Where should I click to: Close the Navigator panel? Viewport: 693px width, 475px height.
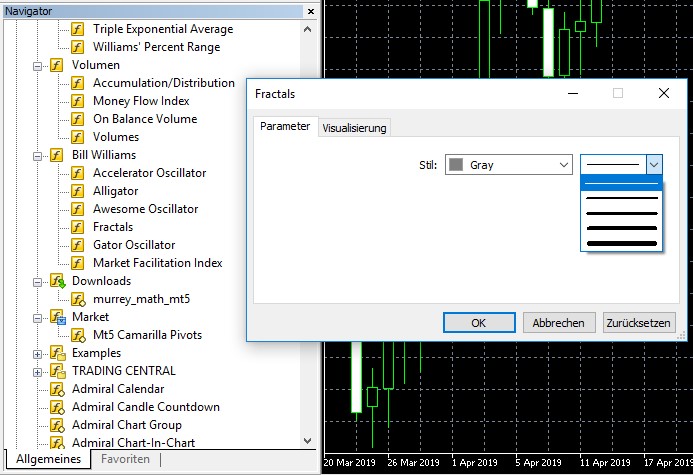click(311, 11)
